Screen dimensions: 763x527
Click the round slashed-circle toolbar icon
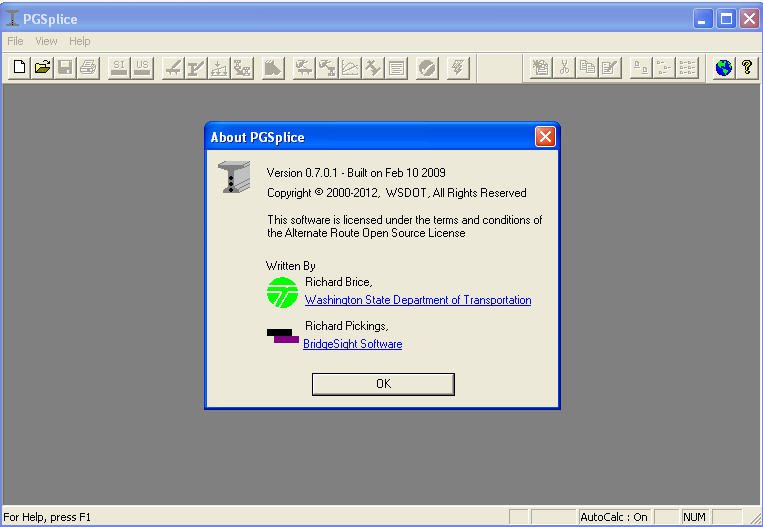[427, 67]
